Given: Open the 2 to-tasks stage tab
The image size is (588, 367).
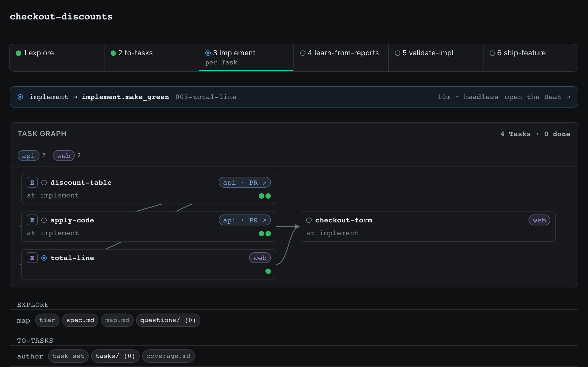Looking at the screenshot, I should [152, 58].
